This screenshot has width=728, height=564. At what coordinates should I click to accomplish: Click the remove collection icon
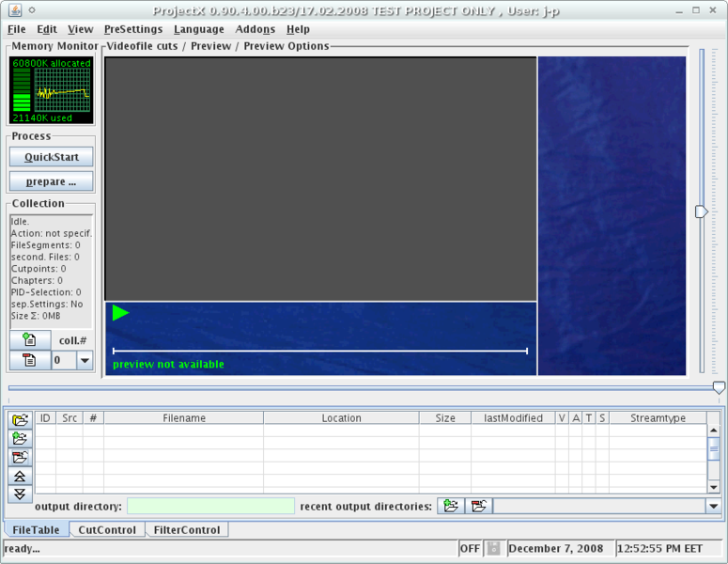point(30,360)
